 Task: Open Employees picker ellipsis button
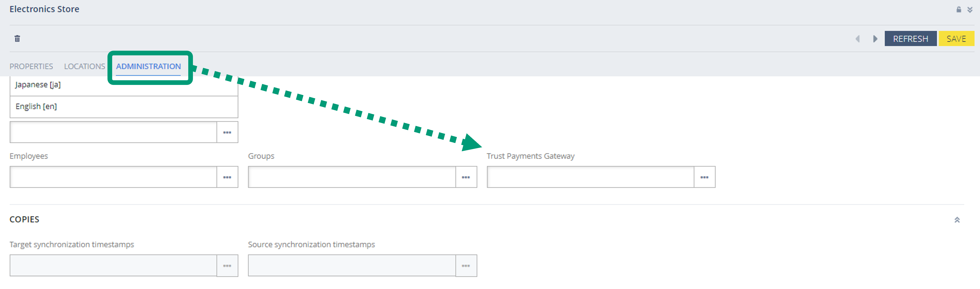click(x=227, y=177)
